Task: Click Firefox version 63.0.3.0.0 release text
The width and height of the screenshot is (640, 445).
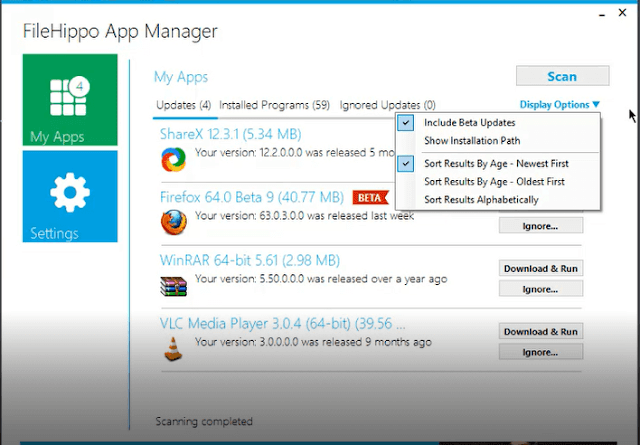Action: coord(304,216)
